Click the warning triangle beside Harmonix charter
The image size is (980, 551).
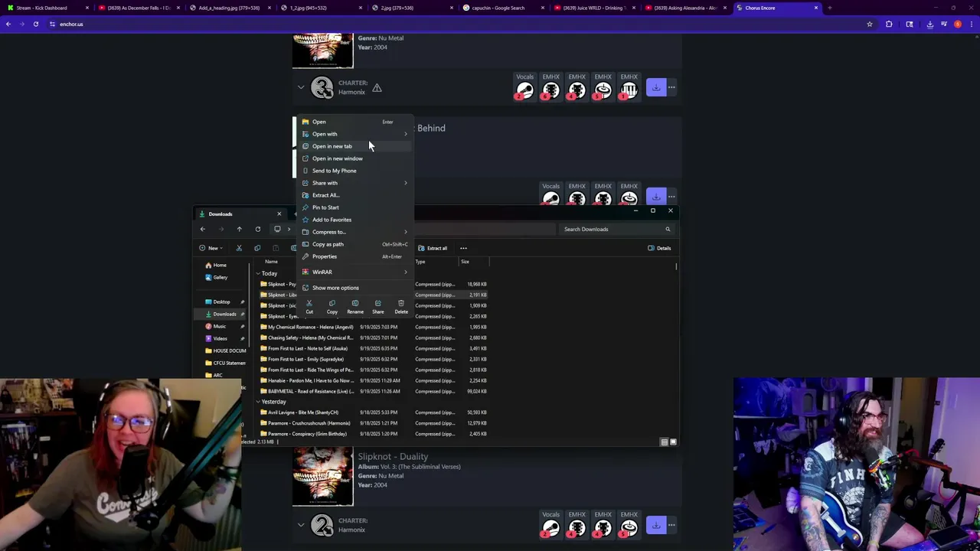click(377, 88)
